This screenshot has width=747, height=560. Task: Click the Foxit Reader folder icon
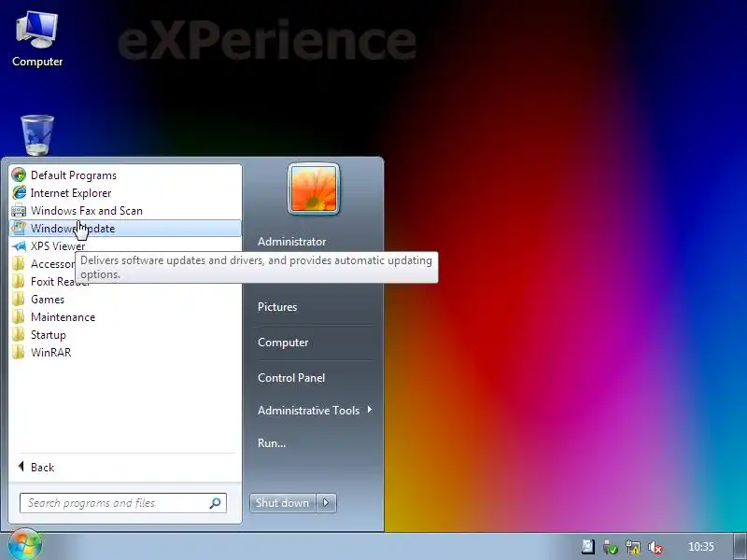point(19,282)
